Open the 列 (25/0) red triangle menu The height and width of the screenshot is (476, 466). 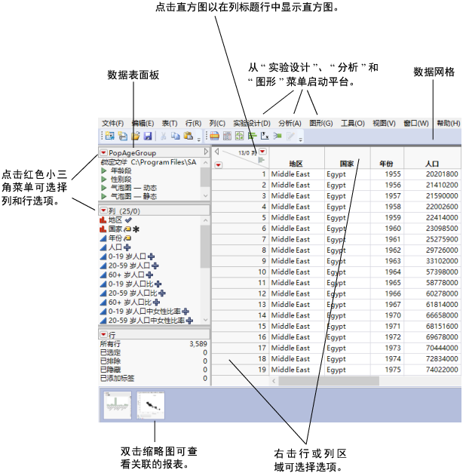coord(103,210)
